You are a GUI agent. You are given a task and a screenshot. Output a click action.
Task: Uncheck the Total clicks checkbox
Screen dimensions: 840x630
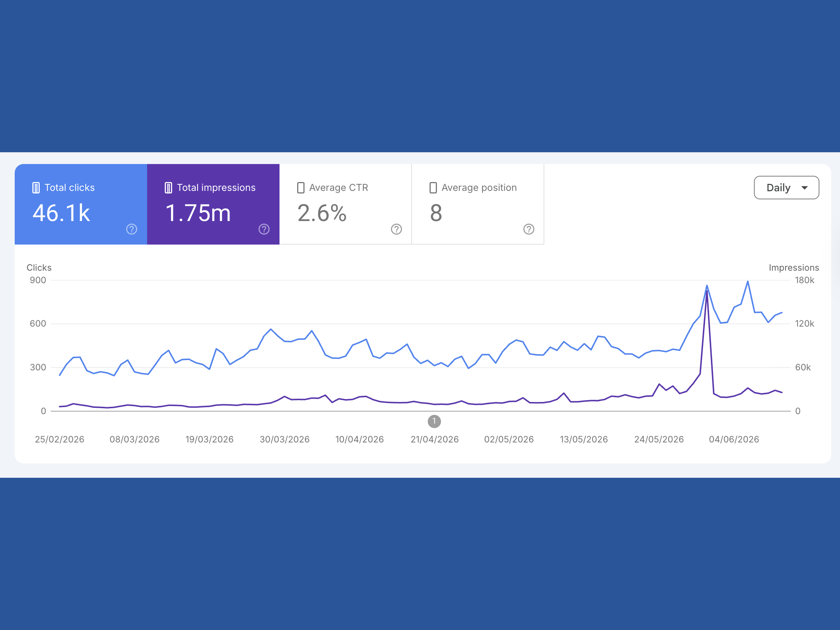(36, 188)
